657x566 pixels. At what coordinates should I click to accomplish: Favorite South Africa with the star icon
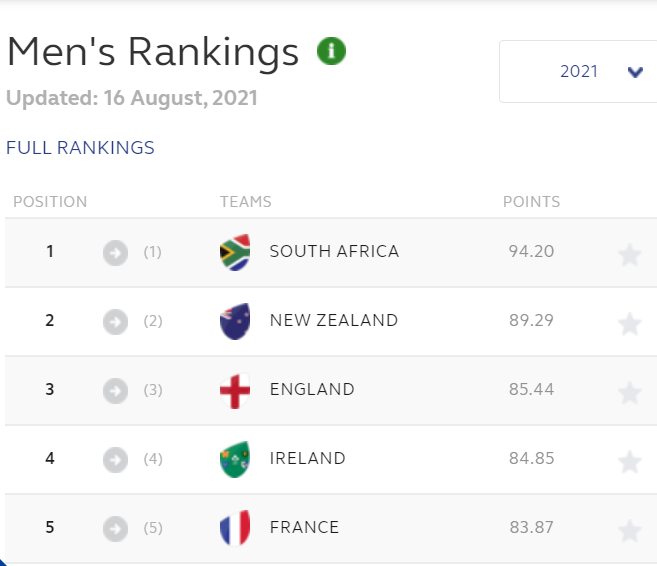[629, 256]
